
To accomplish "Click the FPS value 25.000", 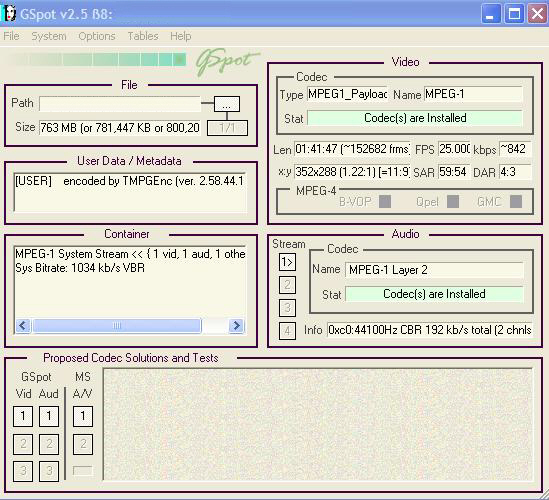I will coord(454,149).
